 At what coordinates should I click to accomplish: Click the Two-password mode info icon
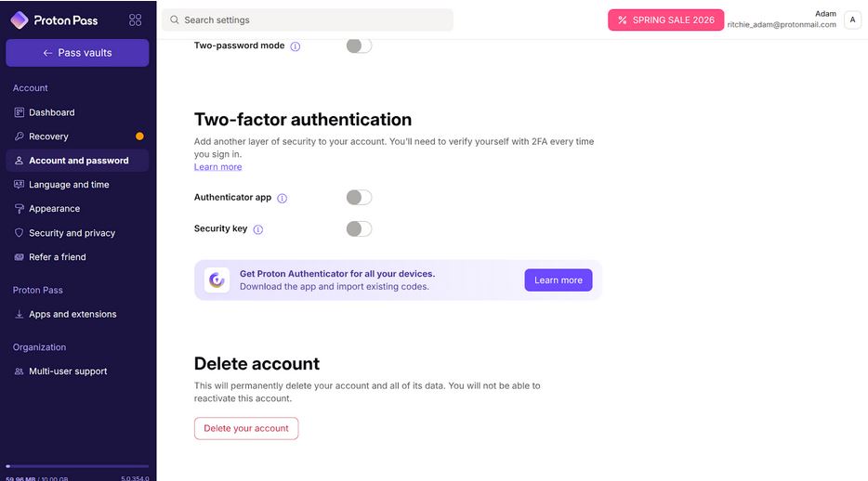(x=296, y=46)
